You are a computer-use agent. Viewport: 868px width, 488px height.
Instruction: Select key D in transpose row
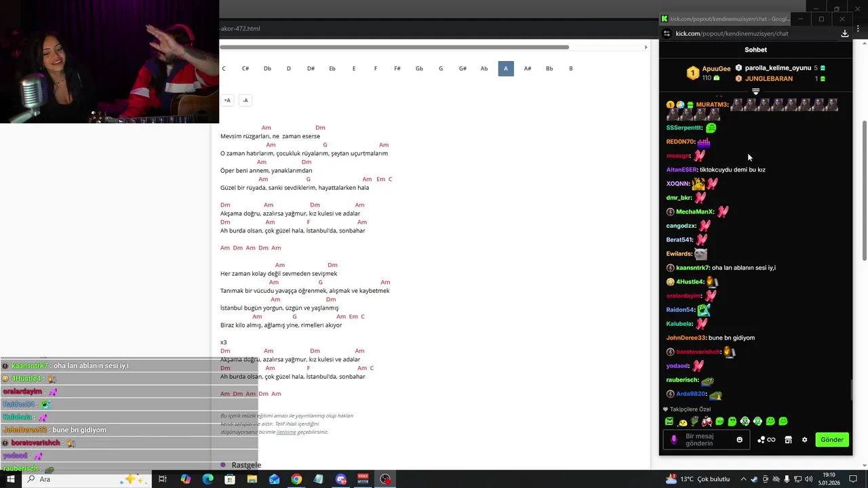coord(289,68)
